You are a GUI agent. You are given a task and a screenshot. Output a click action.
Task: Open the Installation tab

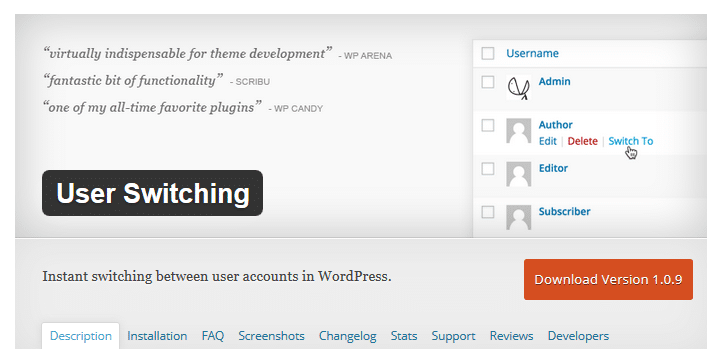click(x=157, y=336)
